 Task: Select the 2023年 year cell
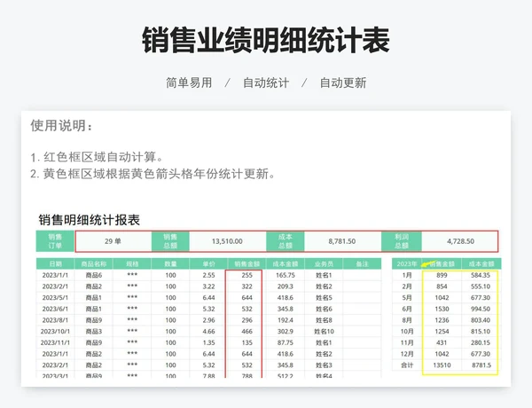[x=407, y=263]
